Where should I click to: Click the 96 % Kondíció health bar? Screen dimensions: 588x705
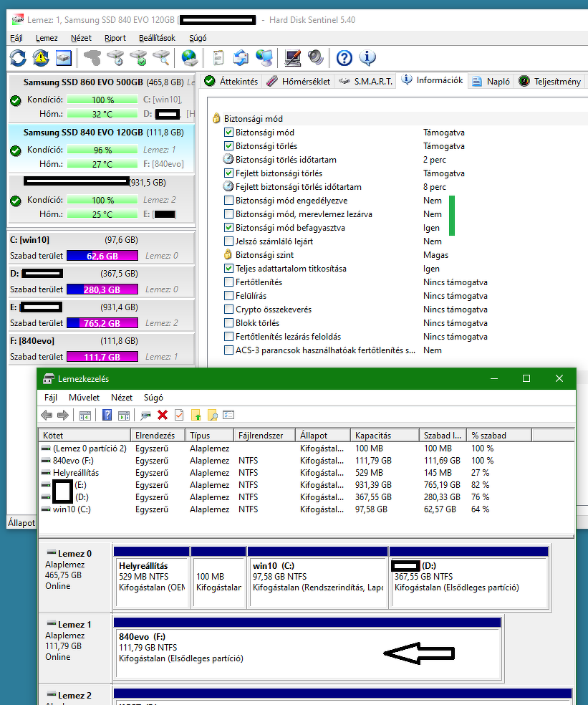pos(102,150)
